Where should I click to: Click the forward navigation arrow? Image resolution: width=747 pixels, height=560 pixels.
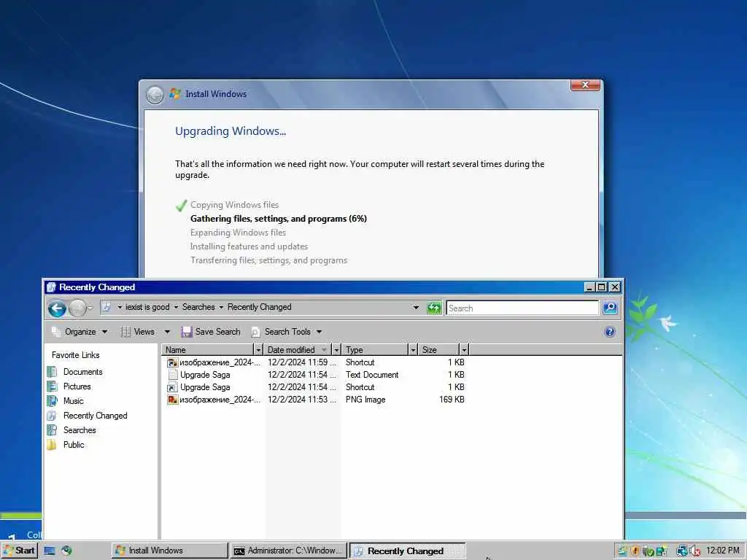click(77, 308)
